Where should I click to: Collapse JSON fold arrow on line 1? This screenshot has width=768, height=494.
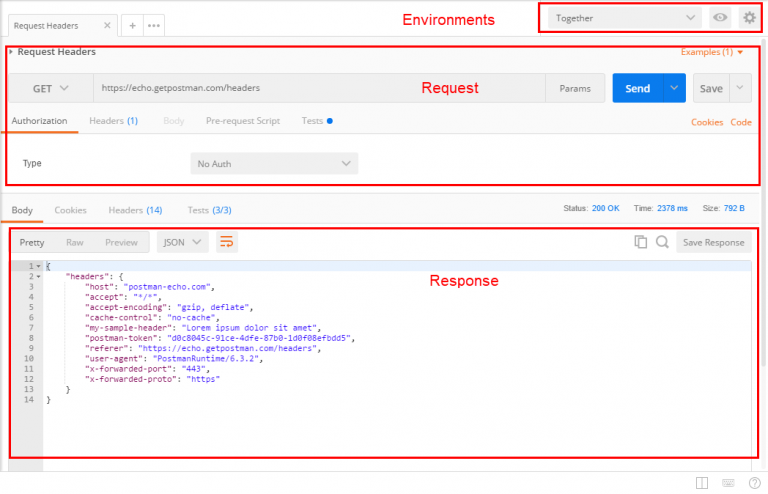pyautogui.click(x=39, y=266)
